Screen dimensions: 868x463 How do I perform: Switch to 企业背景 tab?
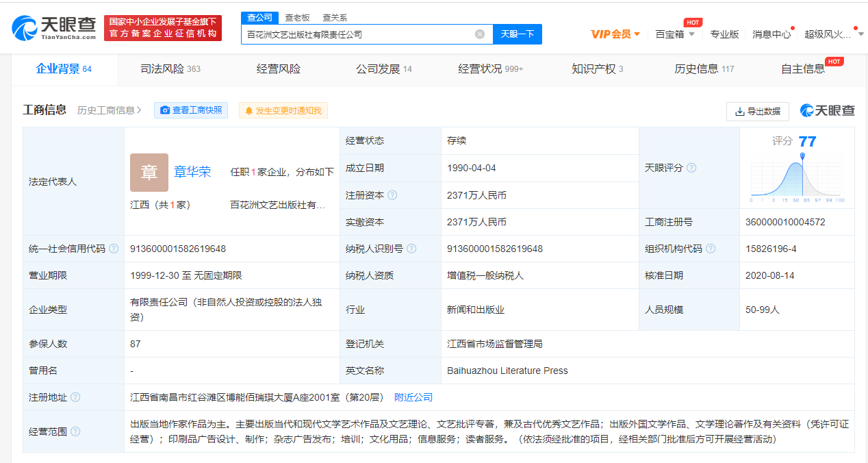[x=64, y=69]
